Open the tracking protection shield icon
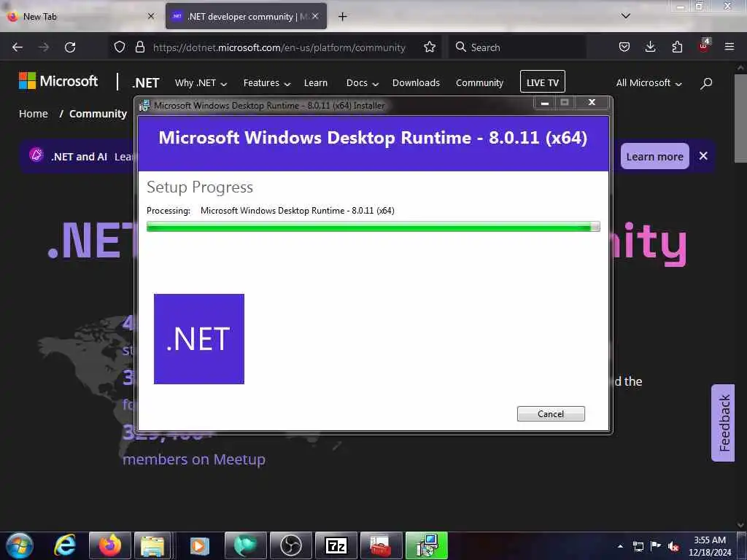The height and width of the screenshot is (560, 747). [x=120, y=47]
